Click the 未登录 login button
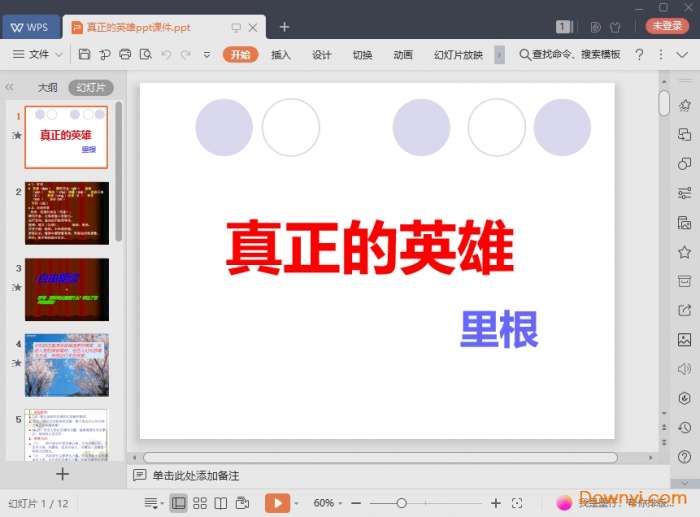 pyautogui.click(x=665, y=26)
